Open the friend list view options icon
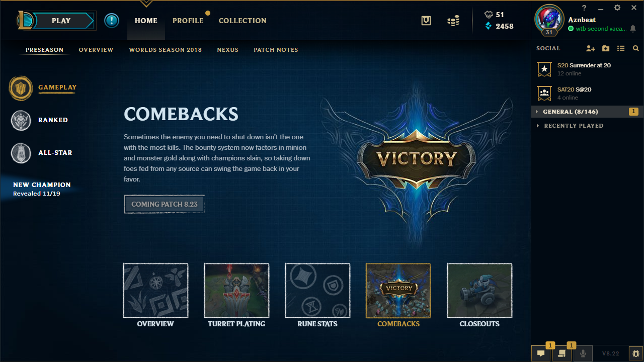The height and width of the screenshot is (362, 644). pyautogui.click(x=621, y=48)
